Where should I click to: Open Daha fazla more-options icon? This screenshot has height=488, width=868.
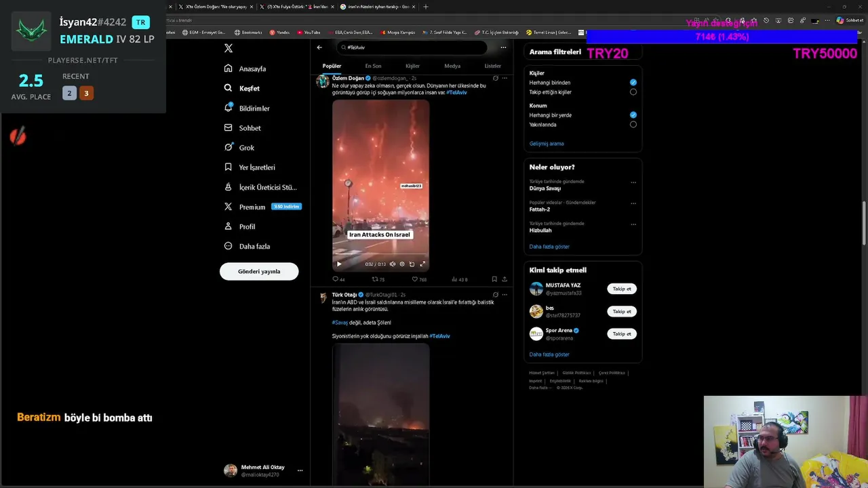point(229,246)
